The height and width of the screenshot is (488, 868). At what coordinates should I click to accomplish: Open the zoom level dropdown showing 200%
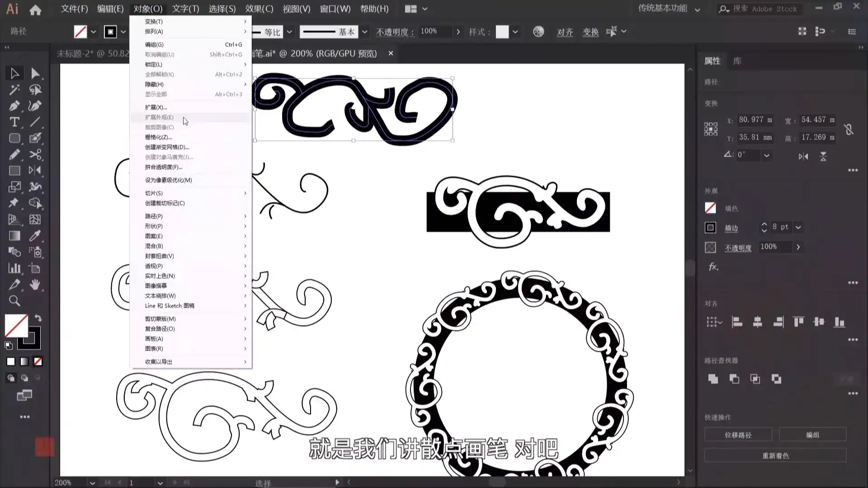(92, 483)
